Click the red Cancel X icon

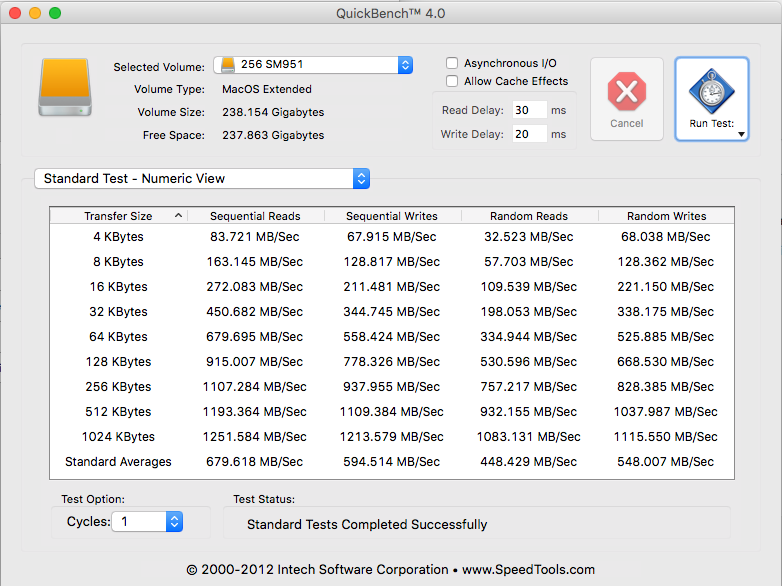[x=626, y=91]
